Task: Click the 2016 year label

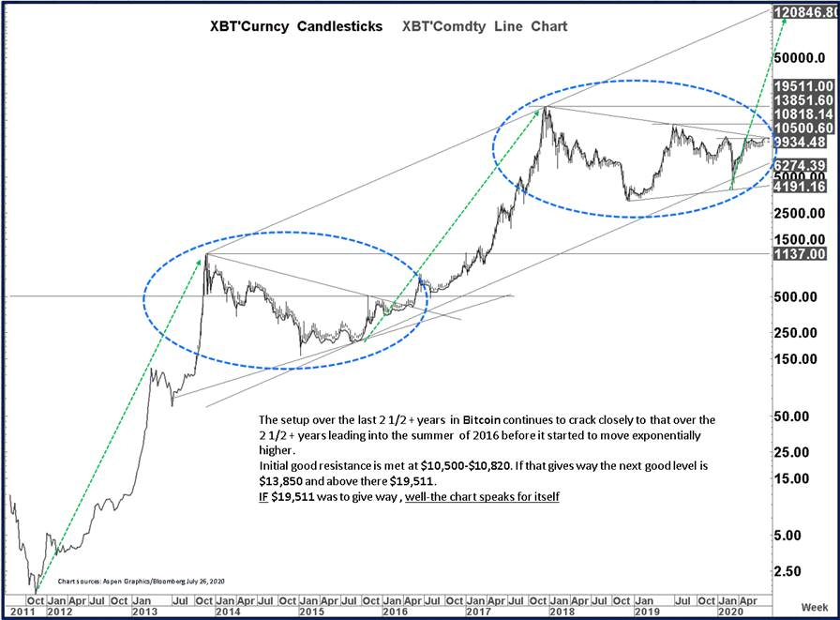Action: tap(395, 612)
